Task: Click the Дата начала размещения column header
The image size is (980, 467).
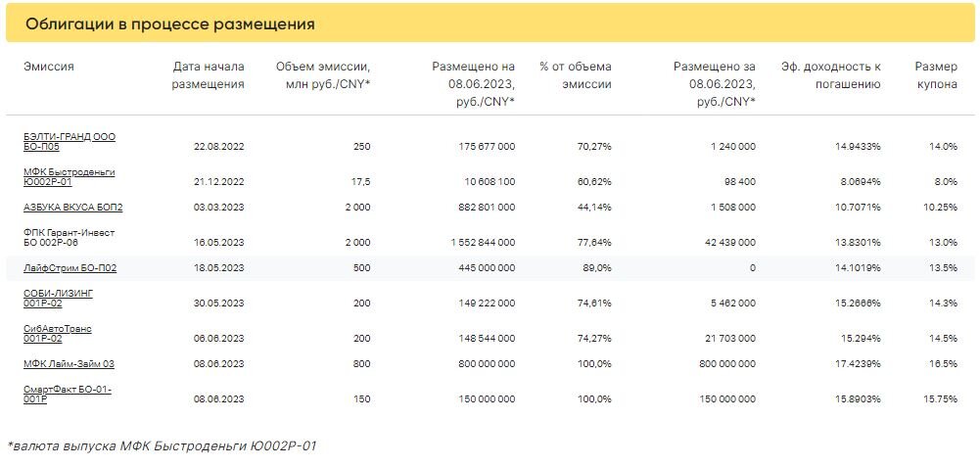Action: tap(208, 75)
